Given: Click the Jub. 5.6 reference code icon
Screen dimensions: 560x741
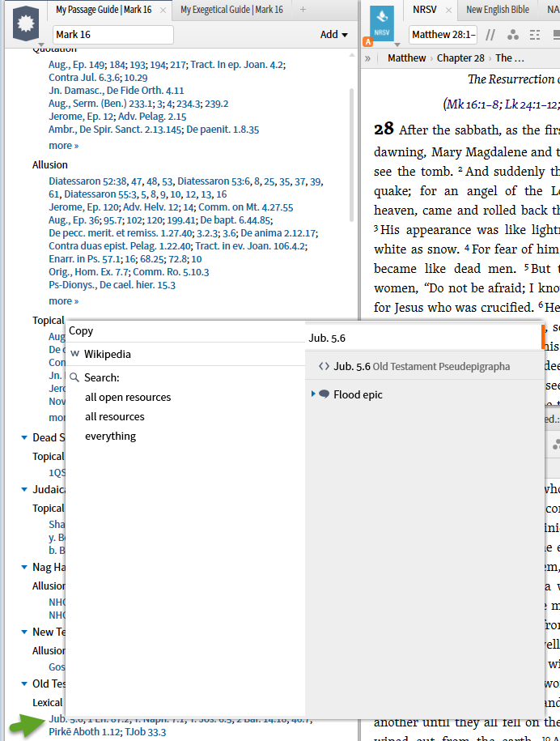Looking at the screenshot, I should point(324,366).
